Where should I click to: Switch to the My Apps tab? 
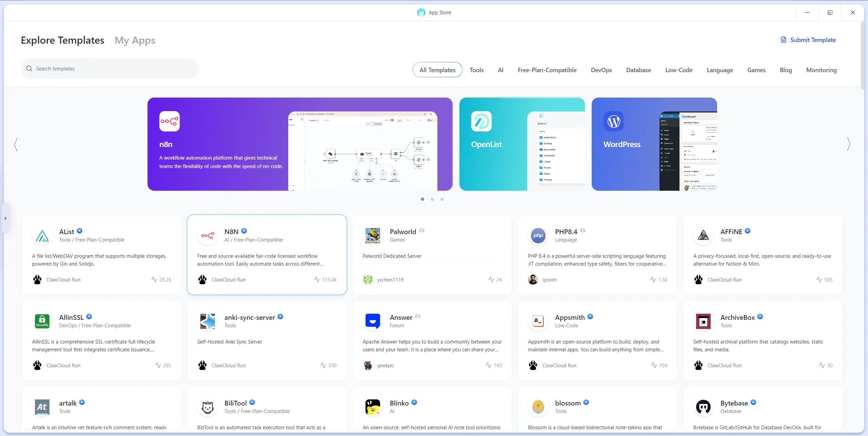135,40
